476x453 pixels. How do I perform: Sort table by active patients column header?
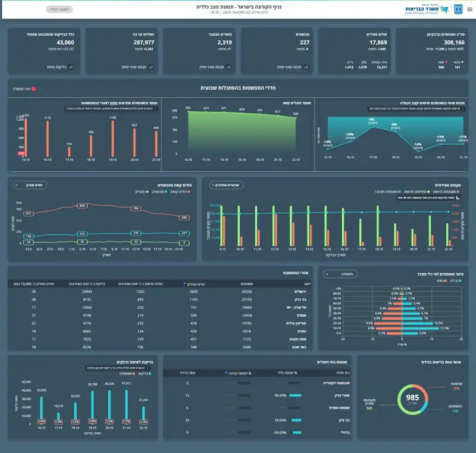[194, 284]
